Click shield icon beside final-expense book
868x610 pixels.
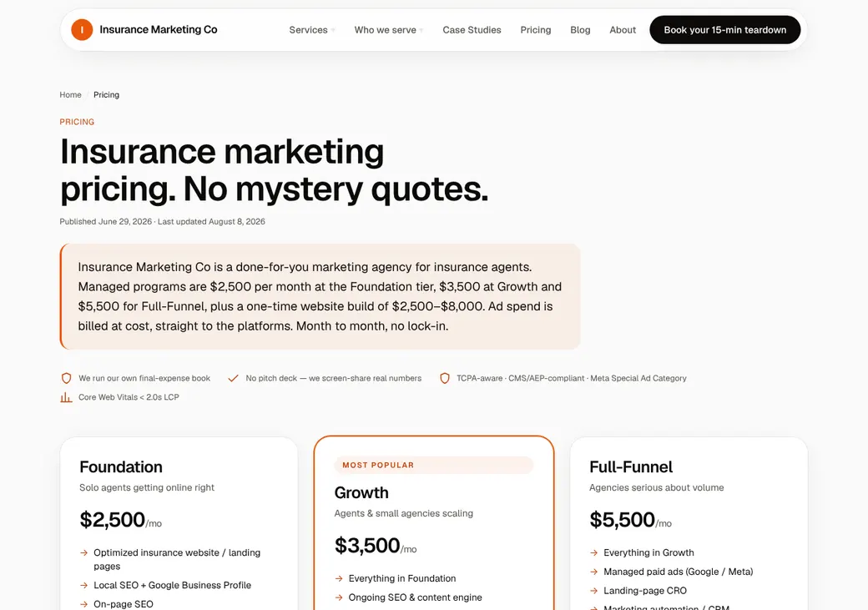pos(67,378)
